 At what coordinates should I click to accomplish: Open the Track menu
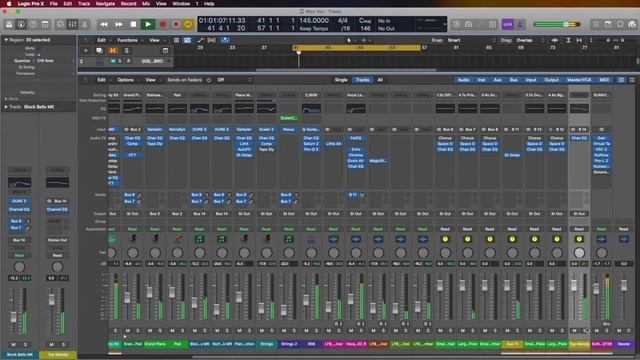[x=84, y=4]
